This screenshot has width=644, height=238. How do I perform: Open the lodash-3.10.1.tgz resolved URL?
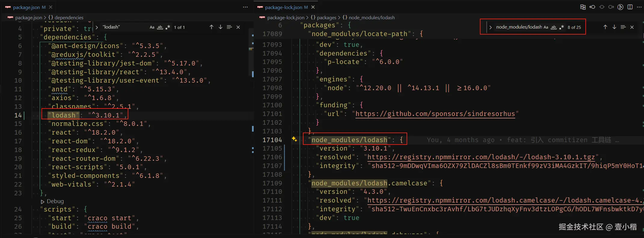pyautogui.click(x=481, y=157)
